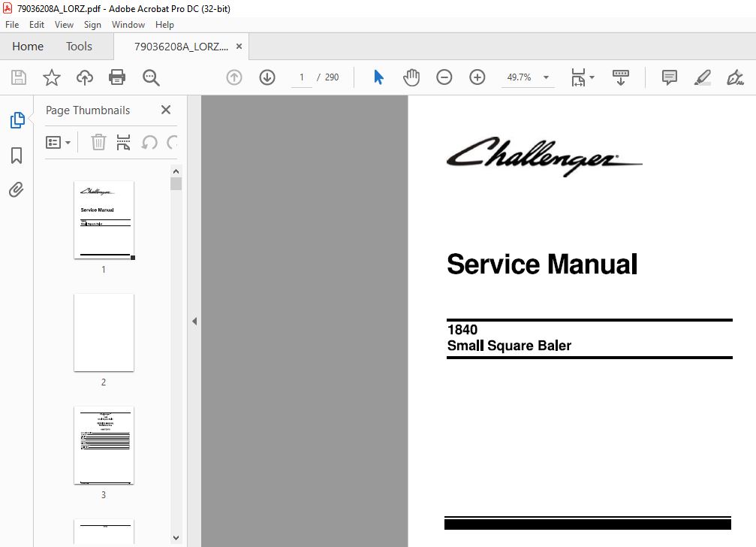756x547 pixels.
Task: Click thumbnails scrollbar down arrow
Action: click(176, 538)
